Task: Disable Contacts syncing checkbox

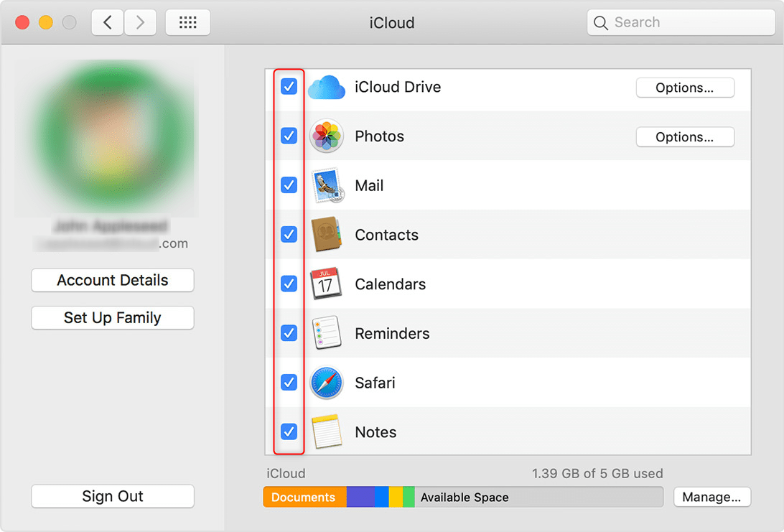Action: [289, 234]
